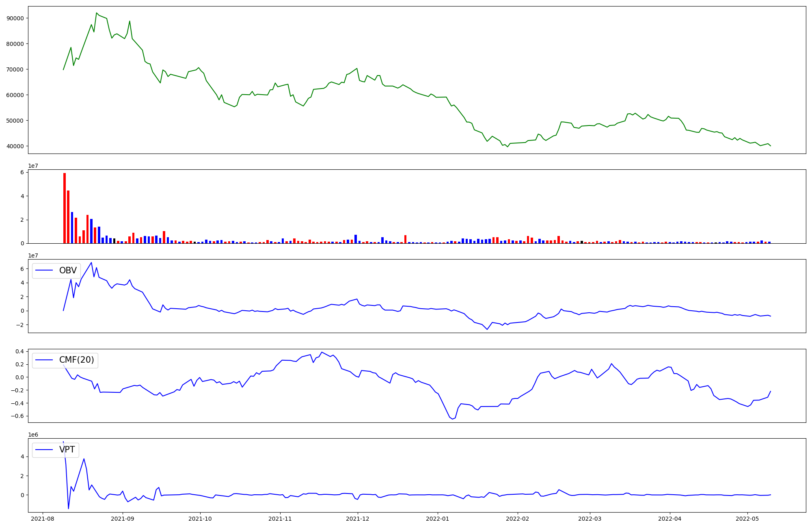Click the 2021-08 x-axis date label

pos(43,519)
